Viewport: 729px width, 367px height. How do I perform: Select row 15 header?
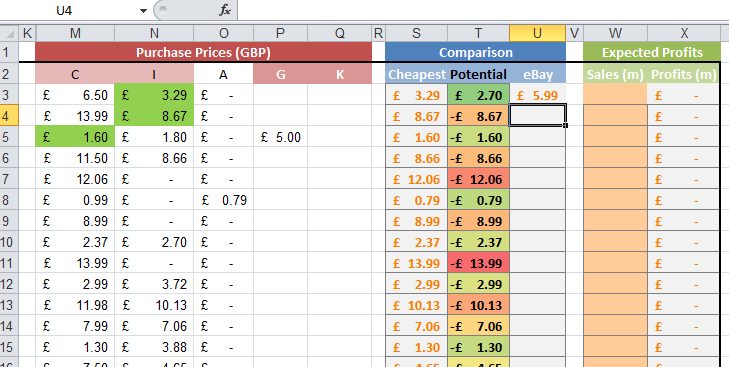(x=9, y=347)
